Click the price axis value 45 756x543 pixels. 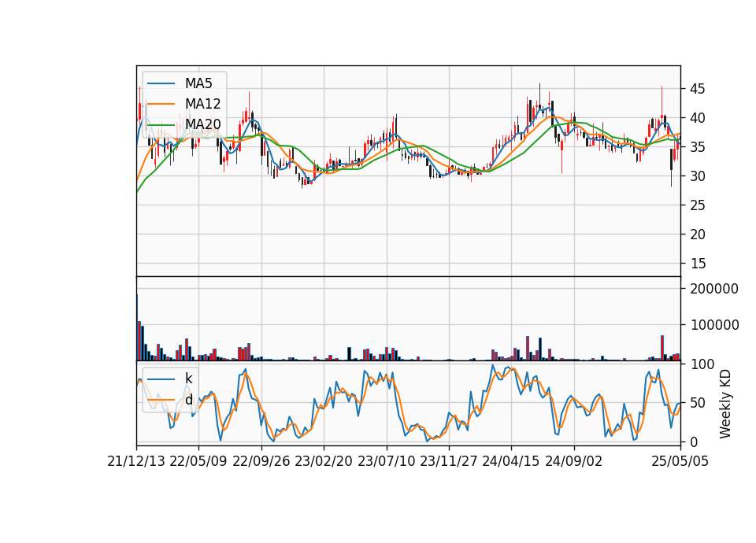(x=698, y=89)
